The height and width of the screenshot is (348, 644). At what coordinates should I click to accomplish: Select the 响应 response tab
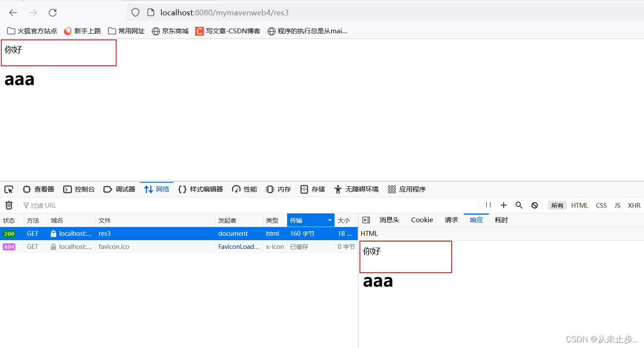tap(476, 220)
